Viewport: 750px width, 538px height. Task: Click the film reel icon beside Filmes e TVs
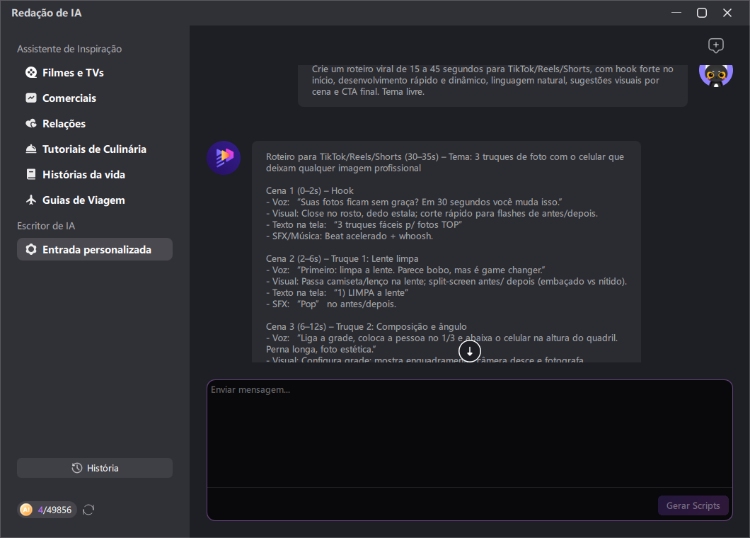coord(31,73)
